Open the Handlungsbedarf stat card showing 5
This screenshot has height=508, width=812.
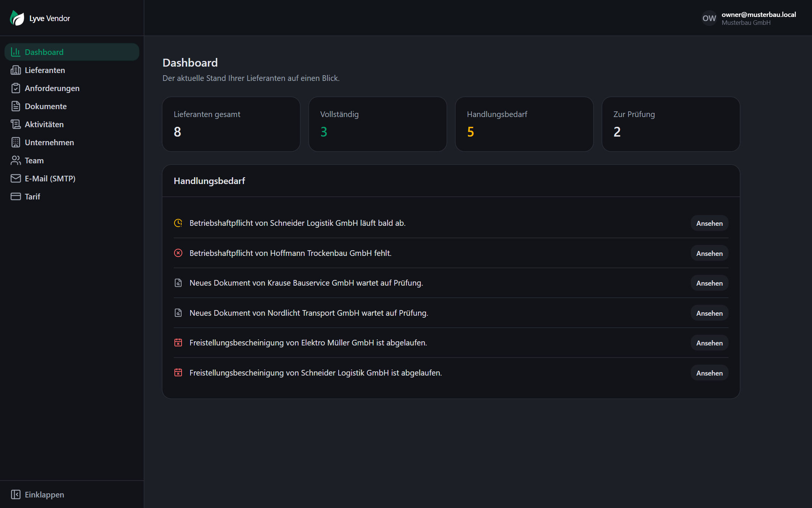point(524,124)
